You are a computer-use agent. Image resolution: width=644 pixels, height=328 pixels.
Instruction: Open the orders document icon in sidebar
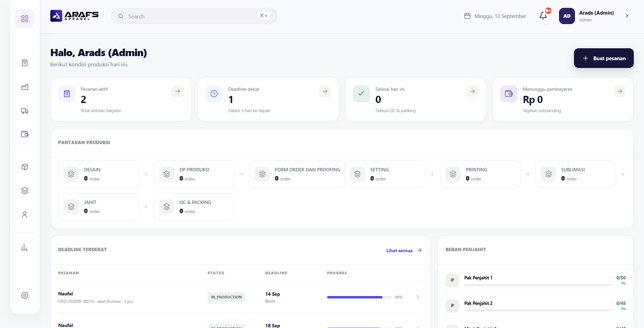tap(25, 63)
